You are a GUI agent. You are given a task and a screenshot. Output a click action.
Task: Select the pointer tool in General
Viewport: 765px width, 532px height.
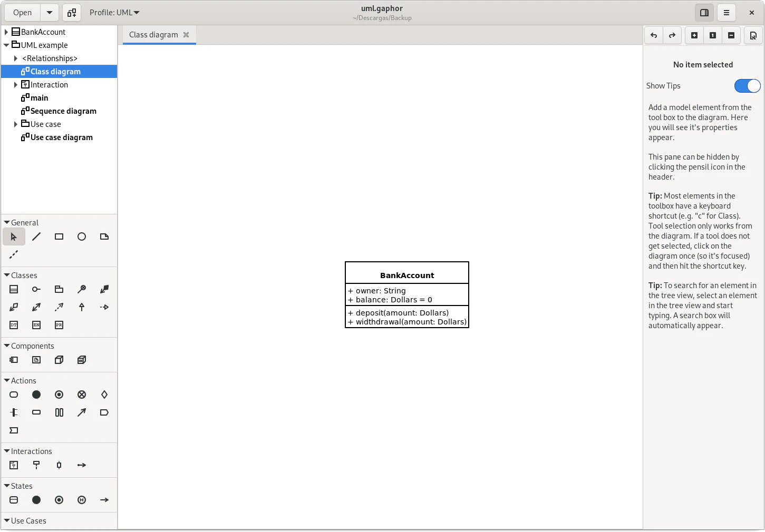tap(14, 237)
